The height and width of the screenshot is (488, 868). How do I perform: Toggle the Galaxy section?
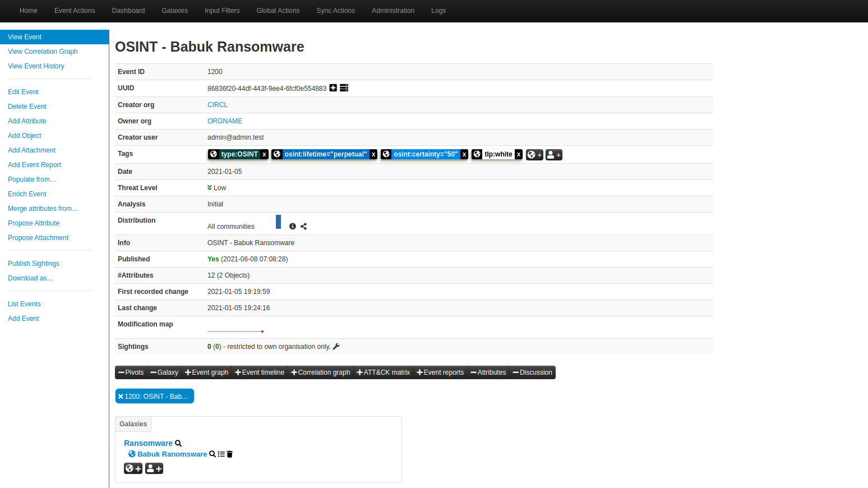[164, 372]
